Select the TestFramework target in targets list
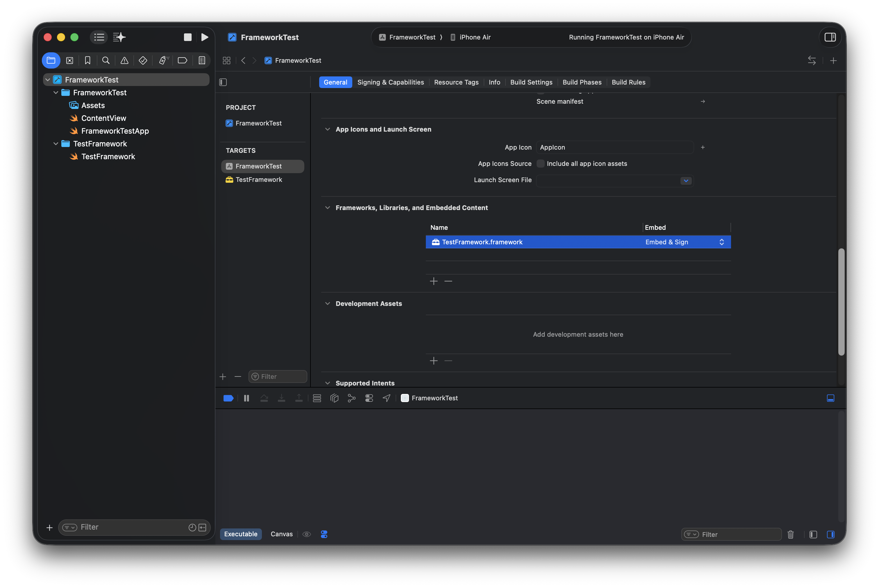The height and width of the screenshot is (588, 879). (258, 180)
